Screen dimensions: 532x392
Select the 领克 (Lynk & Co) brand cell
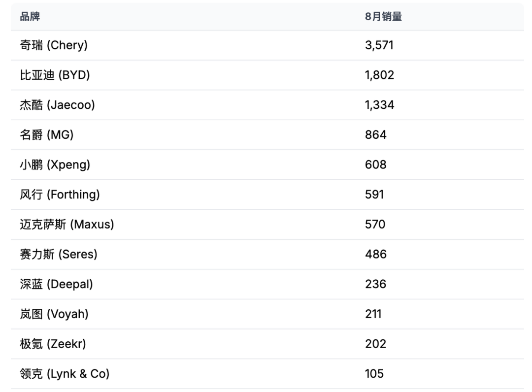(x=65, y=374)
